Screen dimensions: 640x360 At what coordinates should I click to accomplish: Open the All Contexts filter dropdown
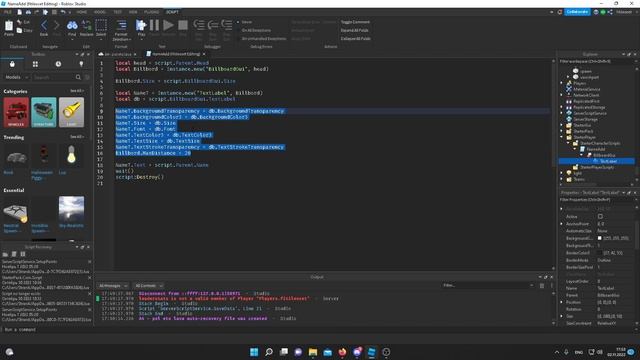click(x=148, y=286)
